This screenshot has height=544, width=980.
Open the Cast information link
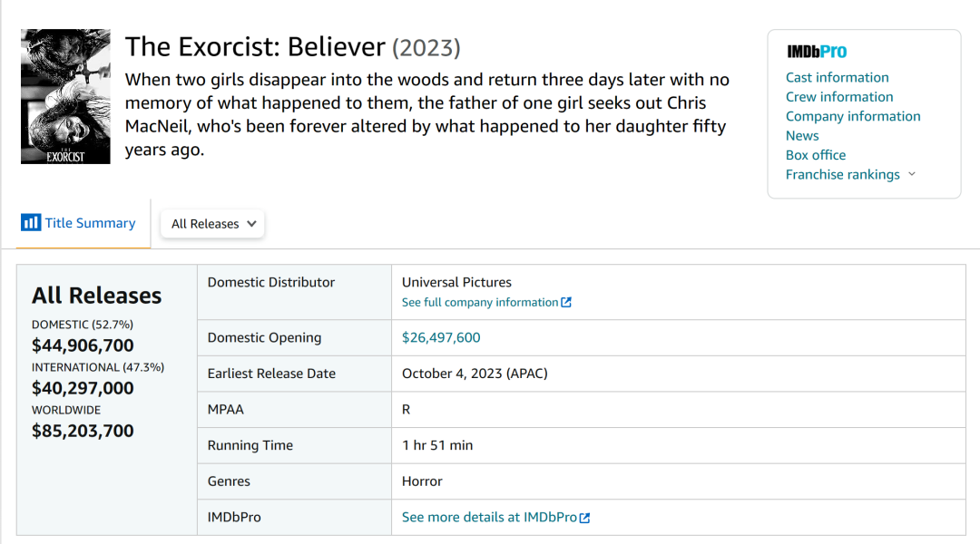click(x=837, y=77)
